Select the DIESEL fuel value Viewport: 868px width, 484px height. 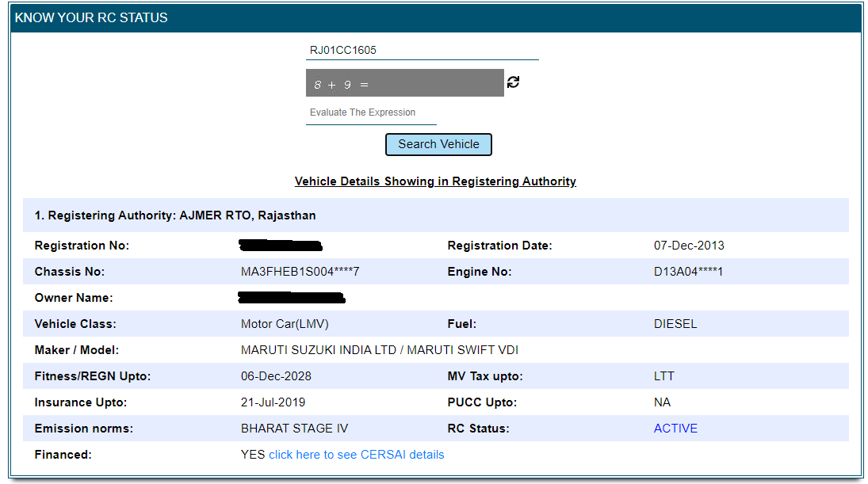pyautogui.click(x=674, y=323)
